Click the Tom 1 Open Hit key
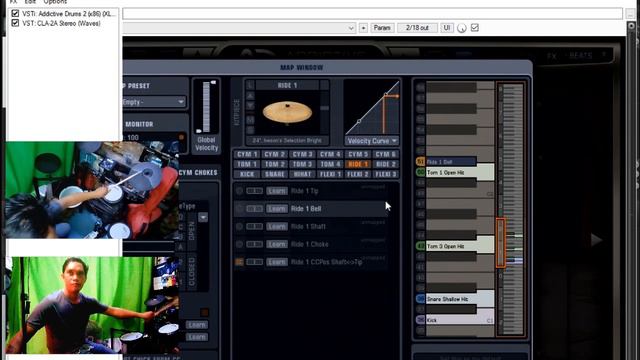Viewport: 640px width, 360px height. (x=460, y=172)
